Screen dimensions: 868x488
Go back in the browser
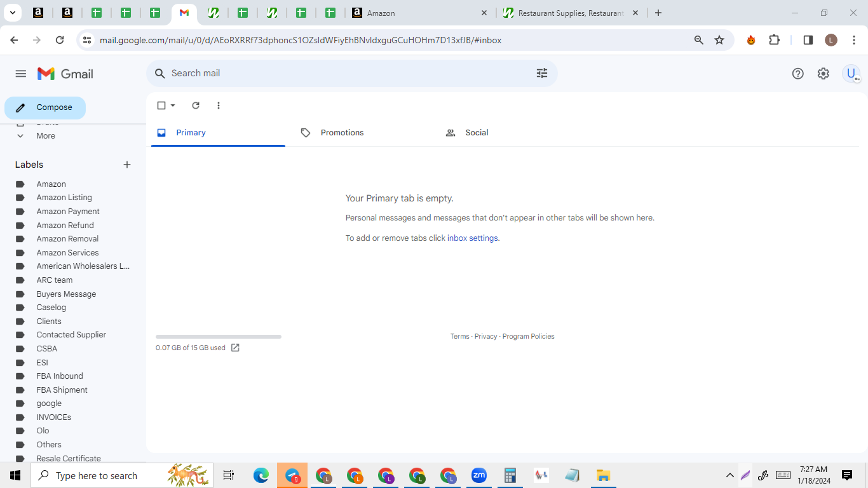(14, 40)
